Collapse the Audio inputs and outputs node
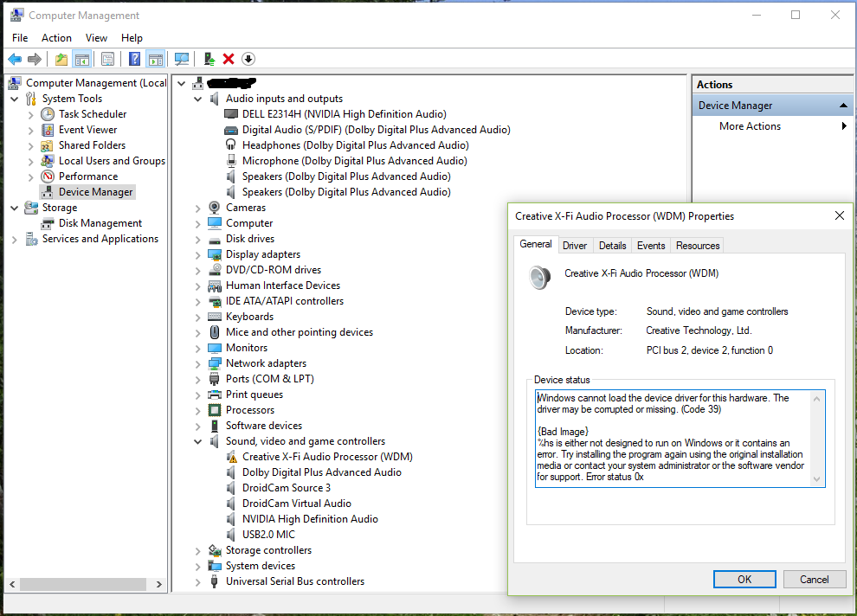Image resolution: width=857 pixels, height=616 pixels. point(198,99)
